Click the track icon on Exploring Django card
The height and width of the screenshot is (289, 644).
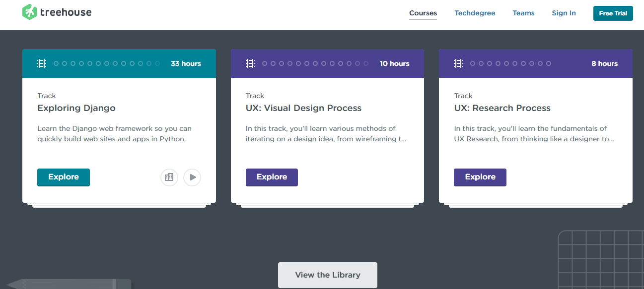click(42, 63)
